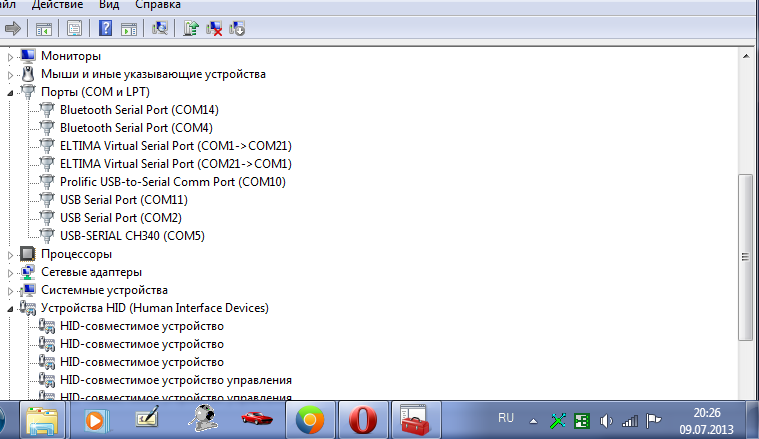Click the Update driver software icon
The height and width of the screenshot is (439, 759).
[191, 28]
